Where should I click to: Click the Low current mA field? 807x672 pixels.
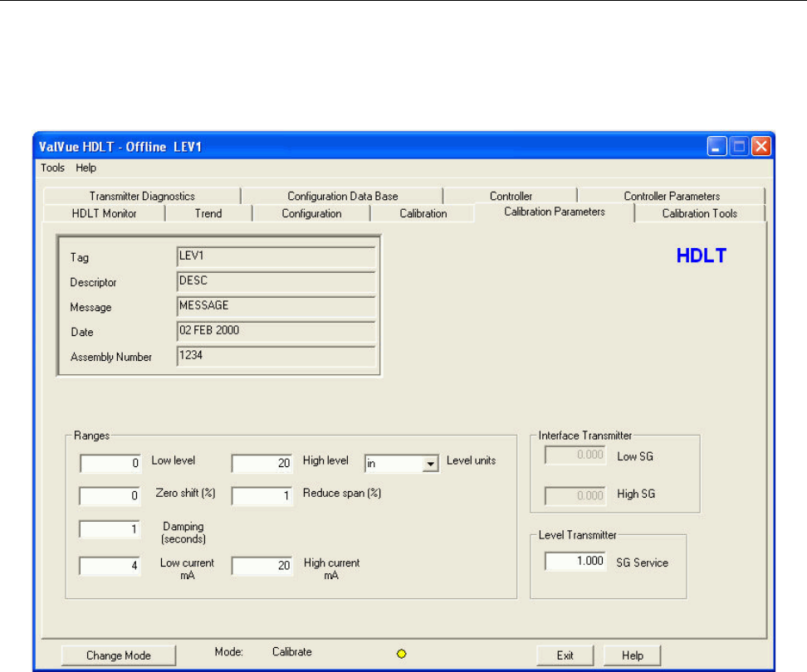(110, 566)
